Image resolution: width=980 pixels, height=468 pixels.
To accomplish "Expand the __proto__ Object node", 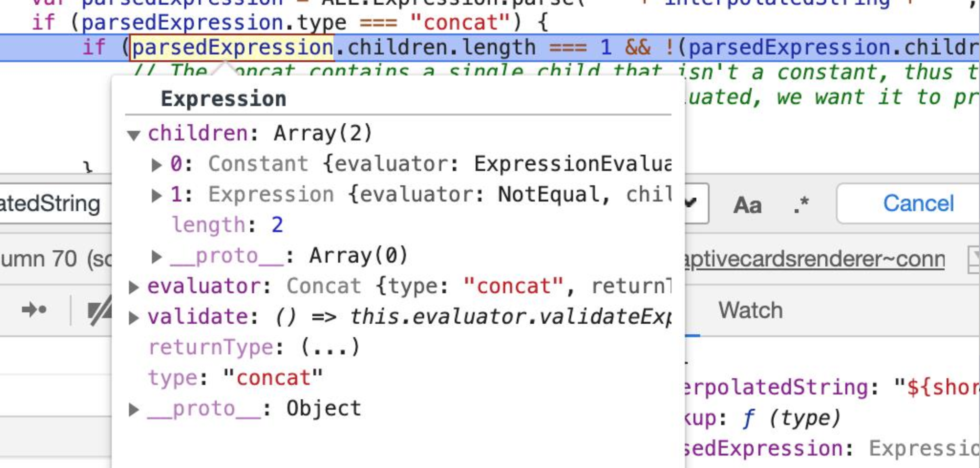I will pyautogui.click(x=134, y=409).
